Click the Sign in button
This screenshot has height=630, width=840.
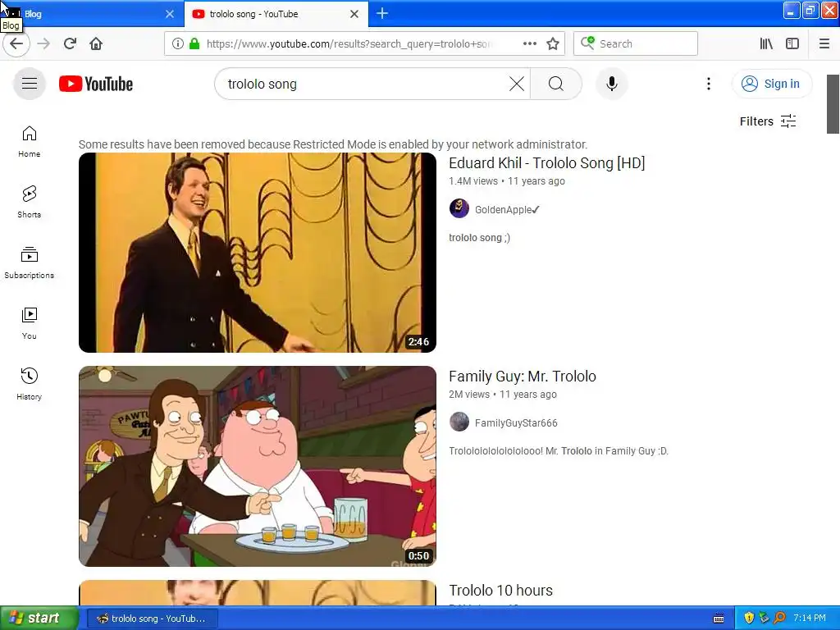pyautogui.click(x=772, y=84)
